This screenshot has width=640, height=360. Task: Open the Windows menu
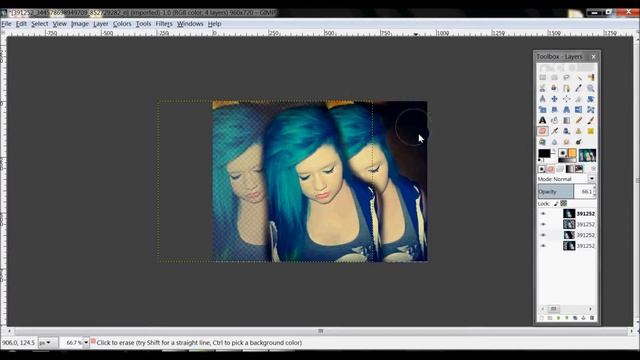point(190,24)
